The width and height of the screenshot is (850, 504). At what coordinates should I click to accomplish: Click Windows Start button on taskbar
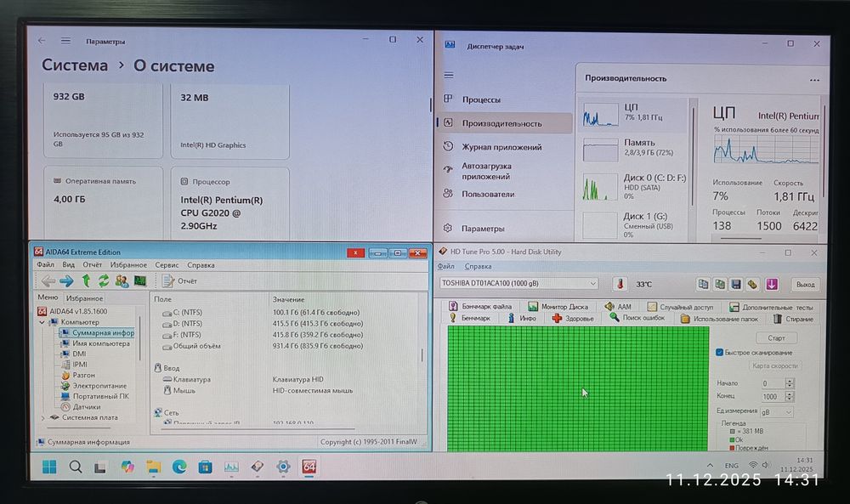(49, 467)
